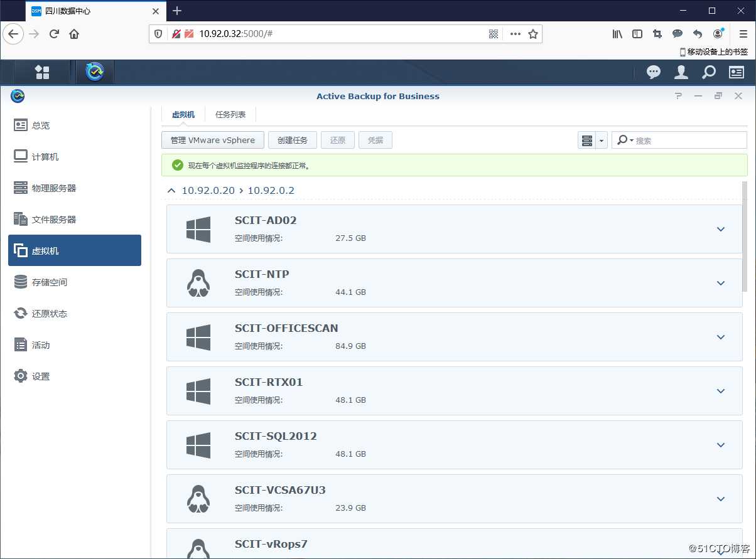The image size is (756, 559).
Task: Click SCIT-OFFICESCAN machine name
Action: coord(286,328)
